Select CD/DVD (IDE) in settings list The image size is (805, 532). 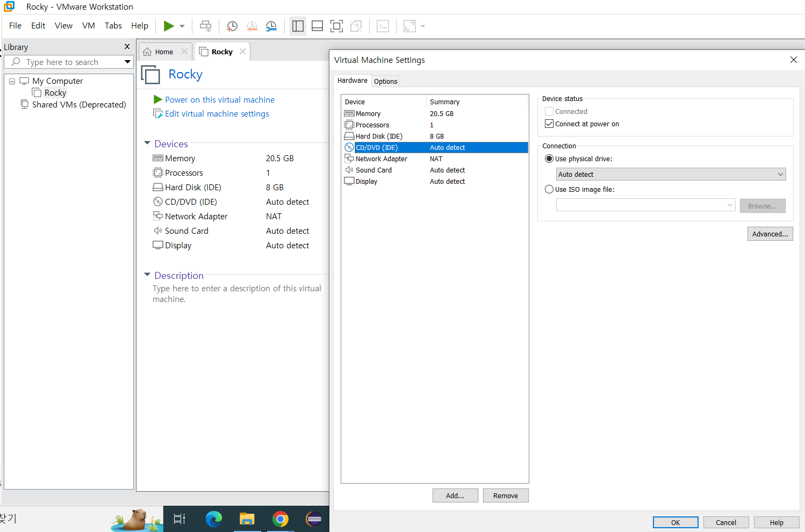pyautogui.click(x=435, y=147)
